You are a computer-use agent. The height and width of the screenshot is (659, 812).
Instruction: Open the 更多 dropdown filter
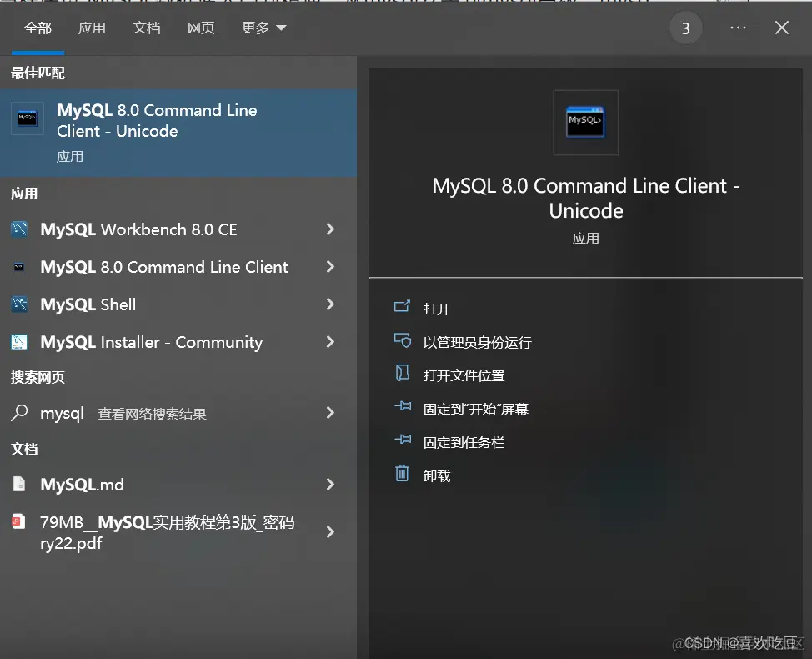(264, 28)
